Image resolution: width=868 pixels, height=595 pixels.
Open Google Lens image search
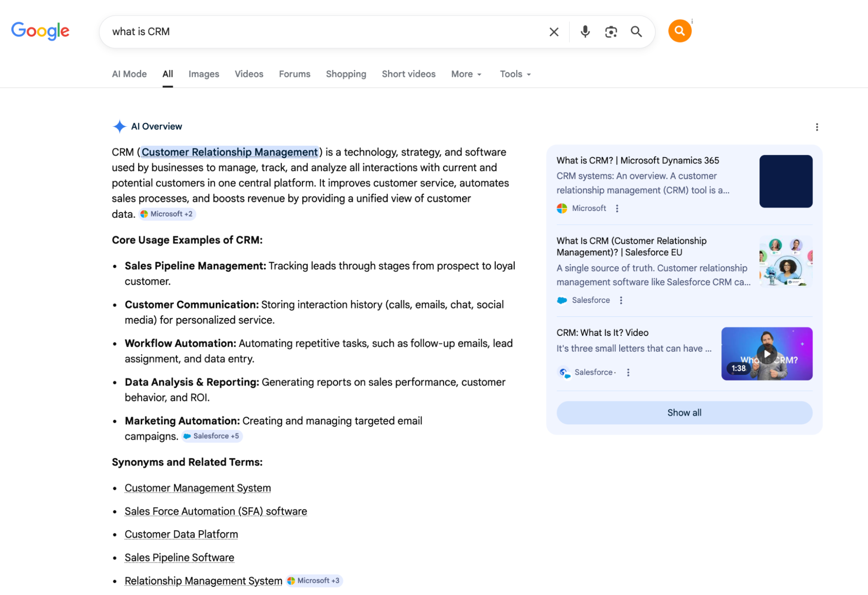tap(611, 31)
